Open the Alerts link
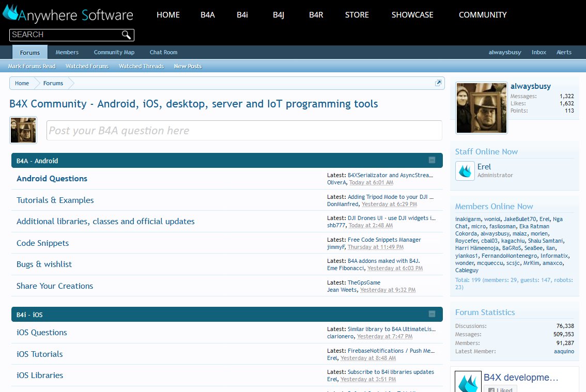The height and width of the screenshot is (392, 586). (564, 52)
